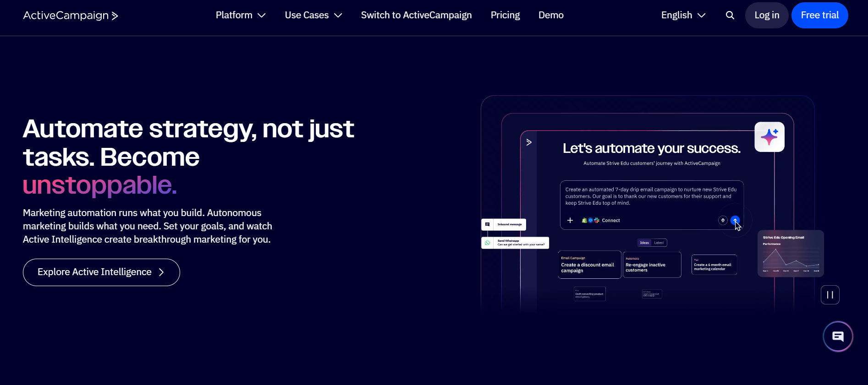The width and height of the screenshot is (868, 385).
Task: Click the 'Marketing automation runs what you build' paragraph
Action: point(148,226)
